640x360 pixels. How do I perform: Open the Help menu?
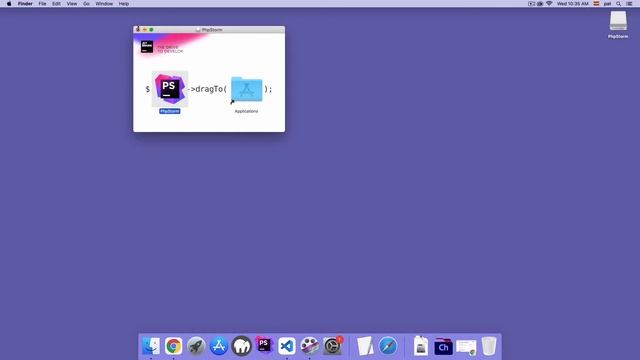click(x=124, y=4)
